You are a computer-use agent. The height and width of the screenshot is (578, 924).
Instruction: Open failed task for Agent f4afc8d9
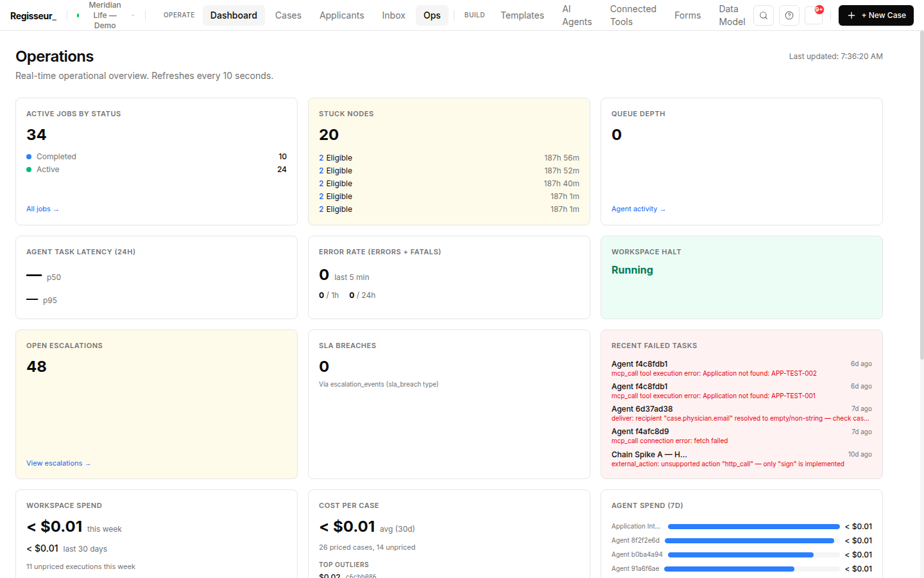click(742, 436)
